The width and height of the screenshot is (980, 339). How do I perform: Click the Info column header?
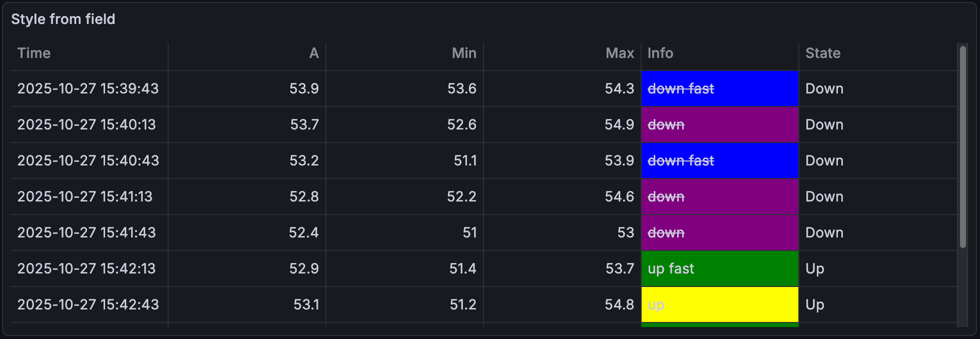(x=660, y=53)
